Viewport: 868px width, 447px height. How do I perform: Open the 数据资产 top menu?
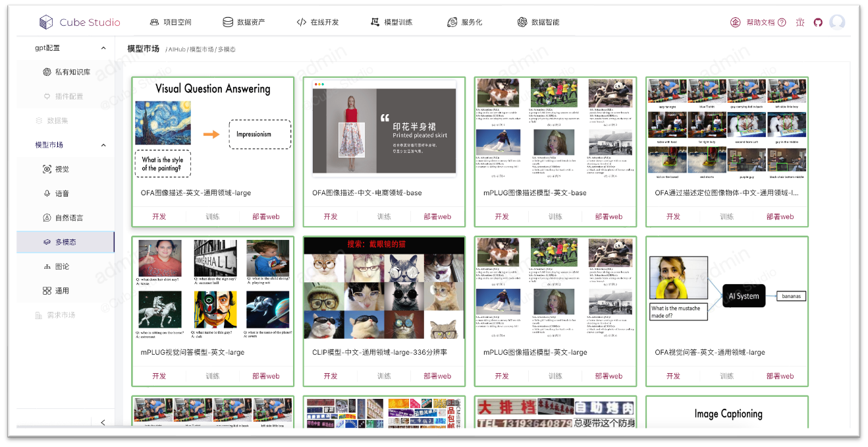244,22
